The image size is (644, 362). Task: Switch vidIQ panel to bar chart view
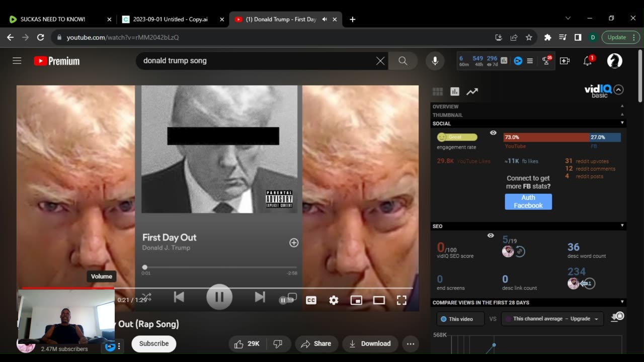point(455,92)
